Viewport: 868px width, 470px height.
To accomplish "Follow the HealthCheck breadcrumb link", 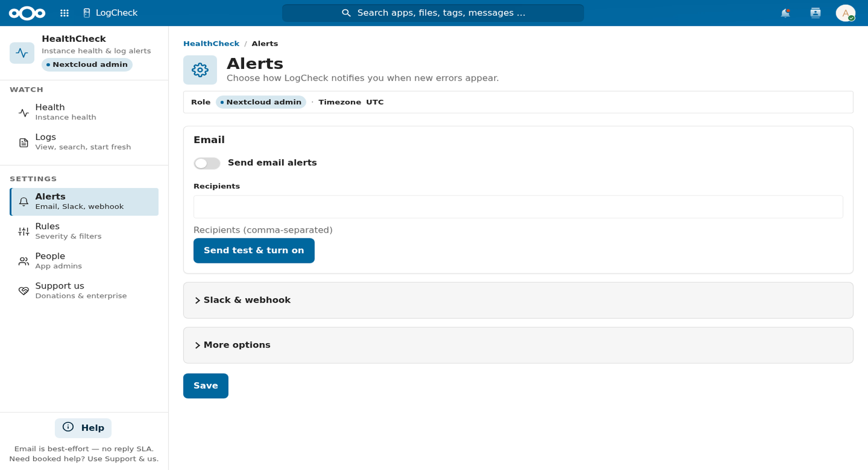I will (x=211, y=43).
